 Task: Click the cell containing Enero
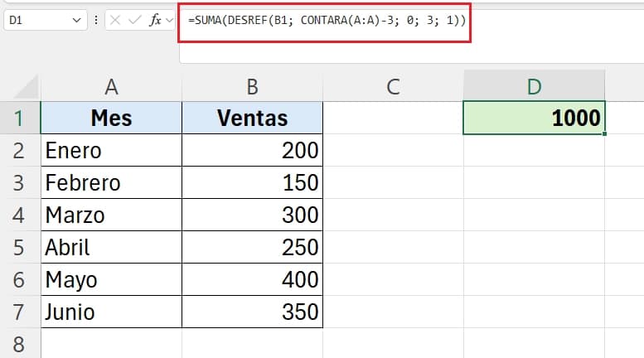click(111, 150)
